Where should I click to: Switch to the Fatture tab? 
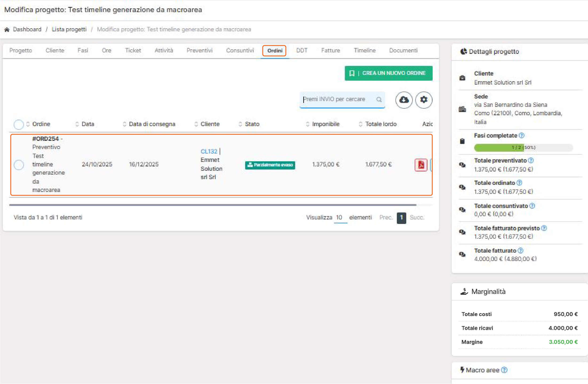(330, 50)
